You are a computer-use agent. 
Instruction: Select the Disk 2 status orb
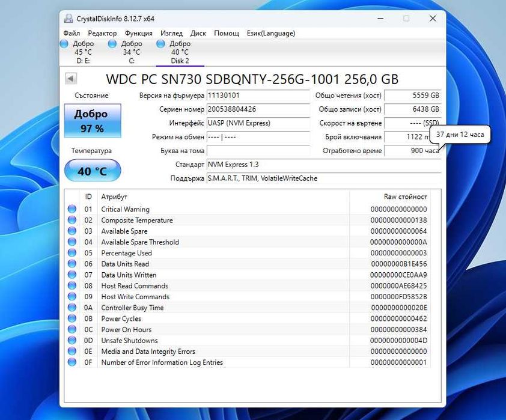click(160, 43)
